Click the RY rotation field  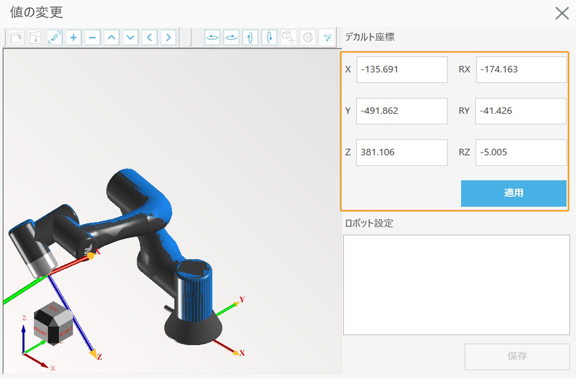point(521,111)
